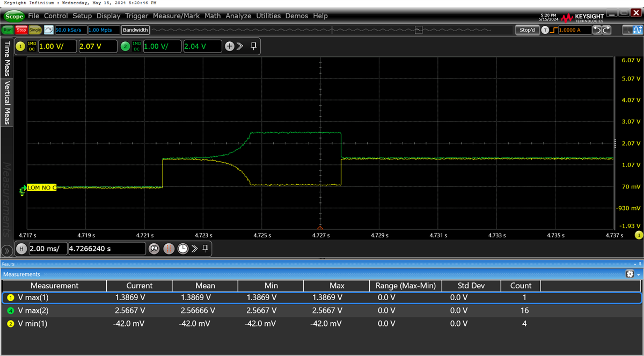This screenshot has height=356, width=644.
Task: Click the Measurements panel gear settings icon
Action: 630,274
